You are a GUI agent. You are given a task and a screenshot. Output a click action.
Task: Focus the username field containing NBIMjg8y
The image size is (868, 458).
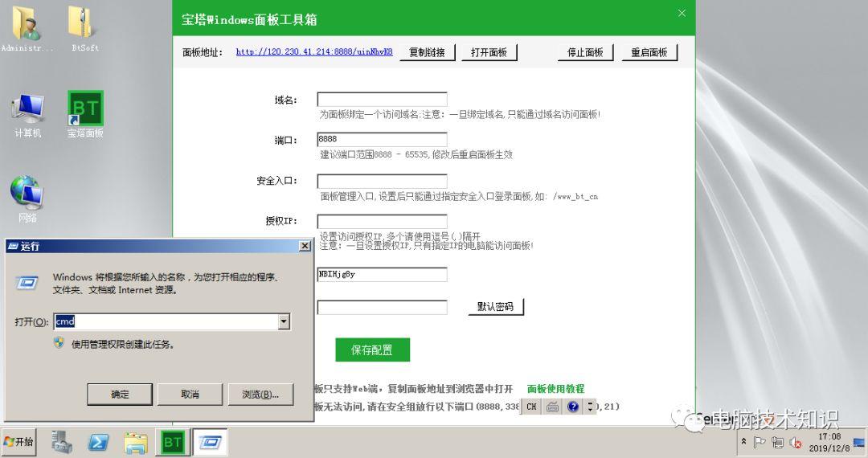382,274
